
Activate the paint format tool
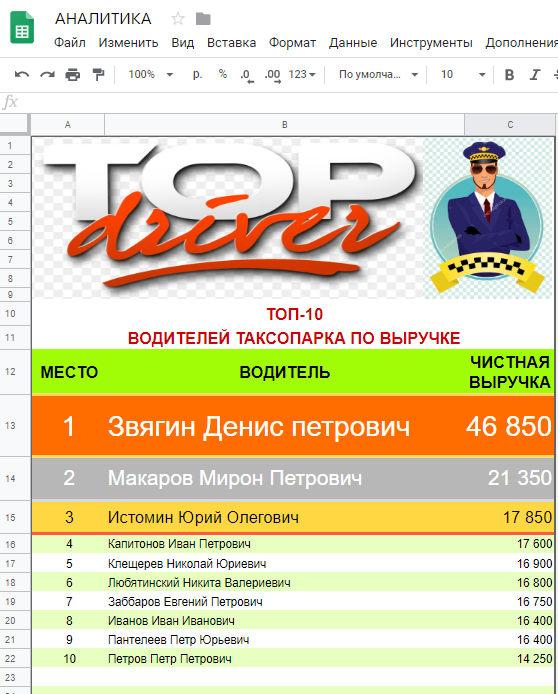click(98, 74)
